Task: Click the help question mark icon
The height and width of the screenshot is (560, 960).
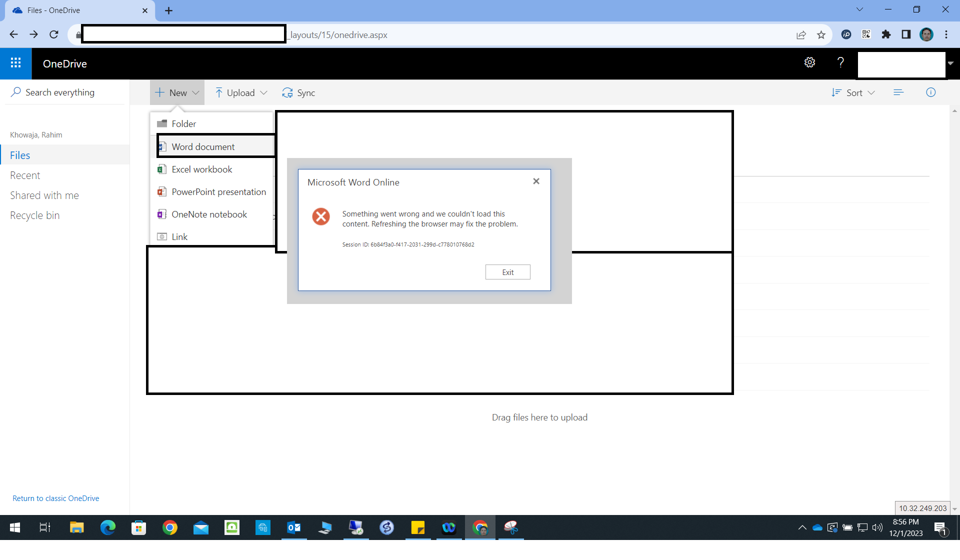Action: [x=840, y=62]
